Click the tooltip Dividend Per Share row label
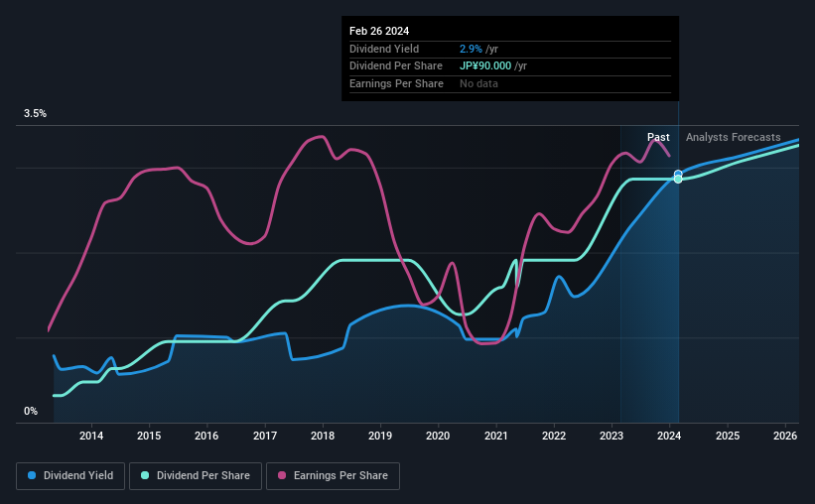 click(x=396, y=66)
